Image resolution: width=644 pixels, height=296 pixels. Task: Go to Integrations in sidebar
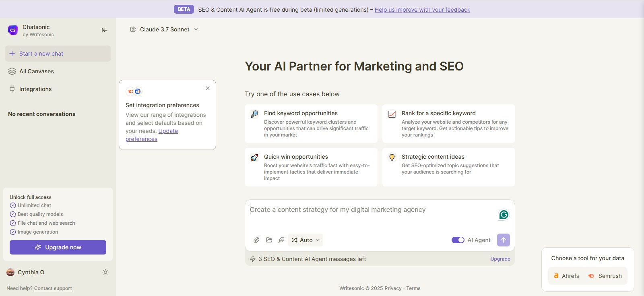point(58,89)
